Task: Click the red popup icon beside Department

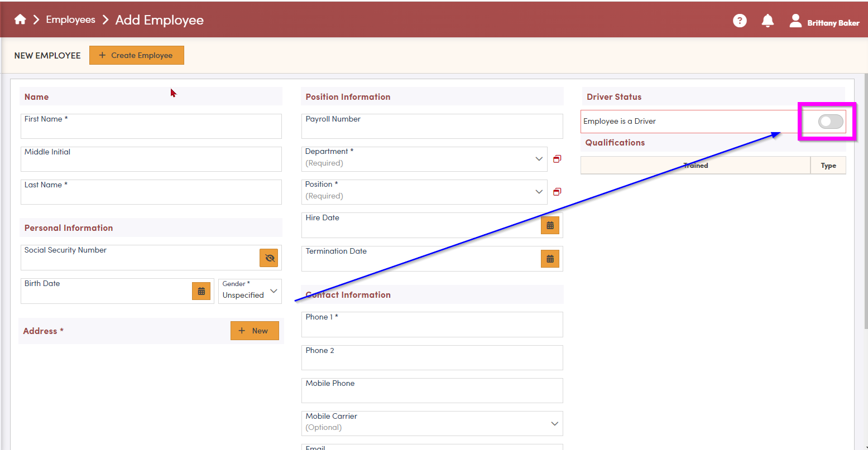Action: [557, 159]
